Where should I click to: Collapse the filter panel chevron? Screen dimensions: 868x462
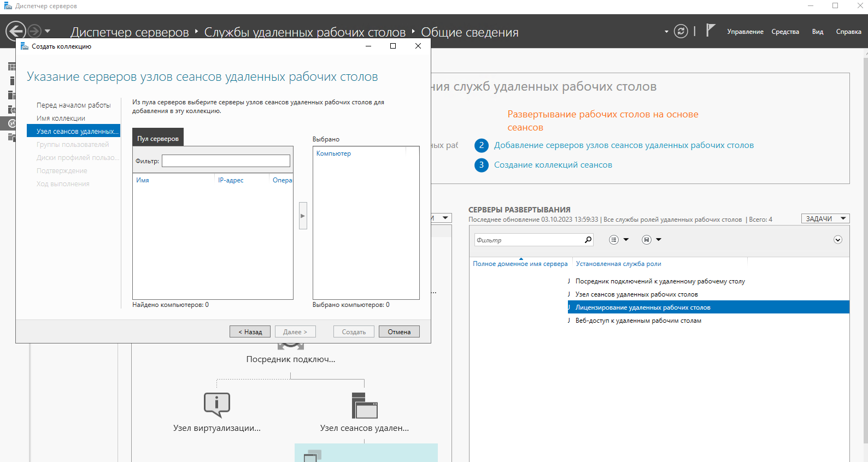tap(837, 240)
